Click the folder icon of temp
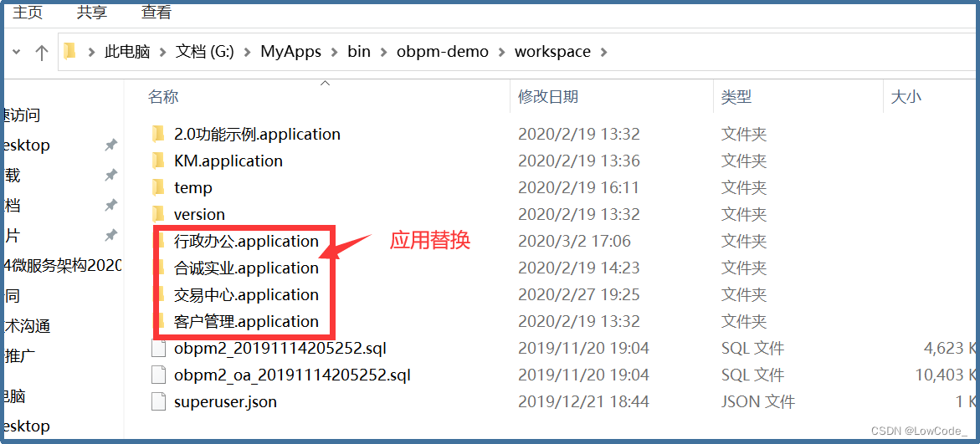This screenshot has width=980, height=444. pos(159,187)
